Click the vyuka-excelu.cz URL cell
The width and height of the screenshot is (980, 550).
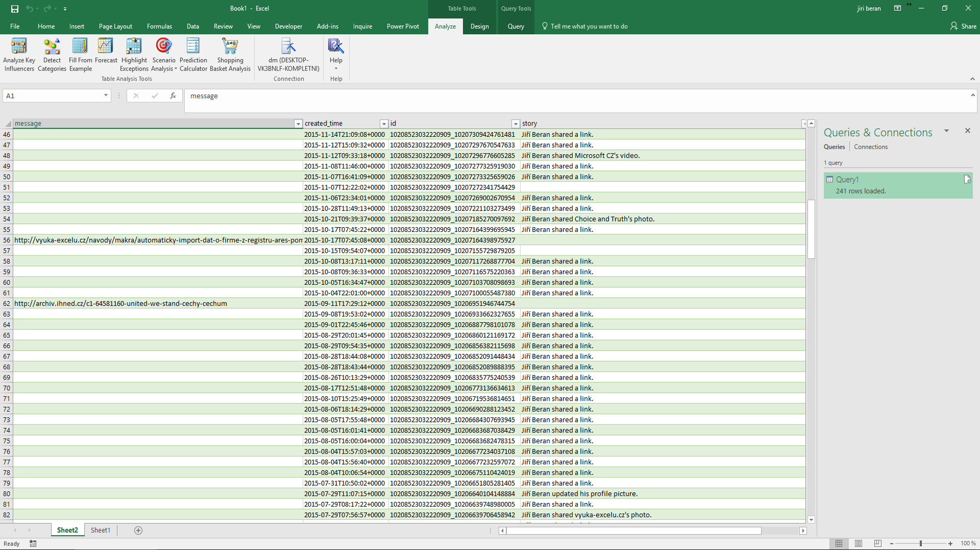158,240
